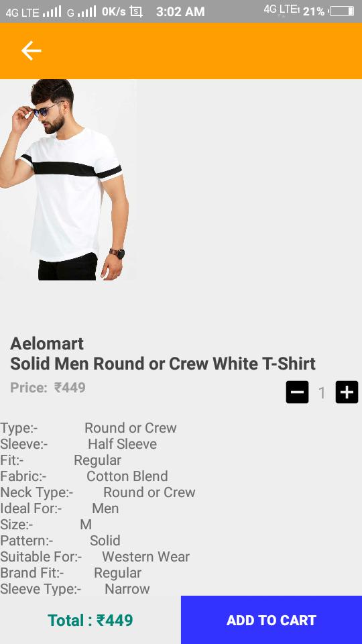Viewport: 362px width, 644px height.
Task: Tap the Size M detail row
Action: tap(46, 525)
